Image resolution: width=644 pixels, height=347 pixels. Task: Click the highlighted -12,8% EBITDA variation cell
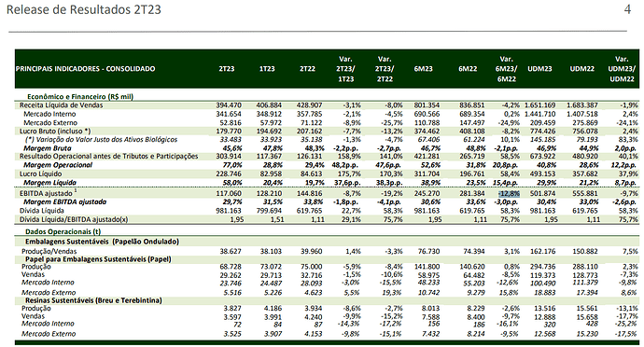click(510, 193)
